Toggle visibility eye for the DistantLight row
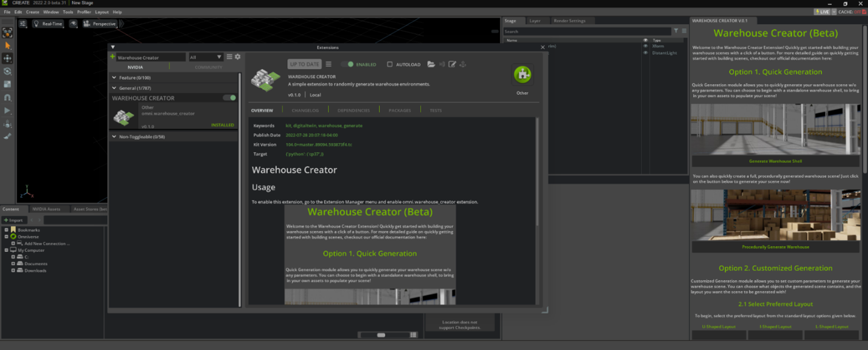Viewport: 868px width, 350px height. point(645,53)
